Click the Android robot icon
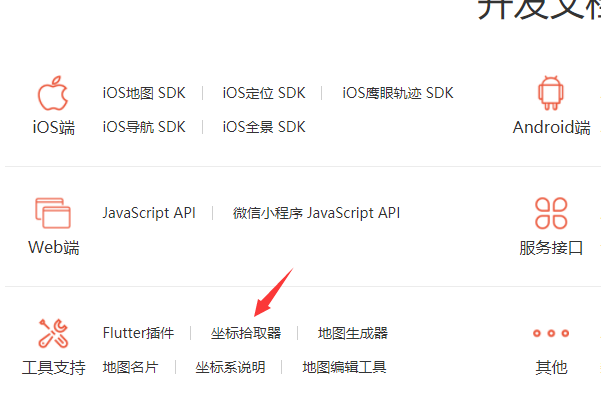This screenshot has height=406, width=601. 550,93
